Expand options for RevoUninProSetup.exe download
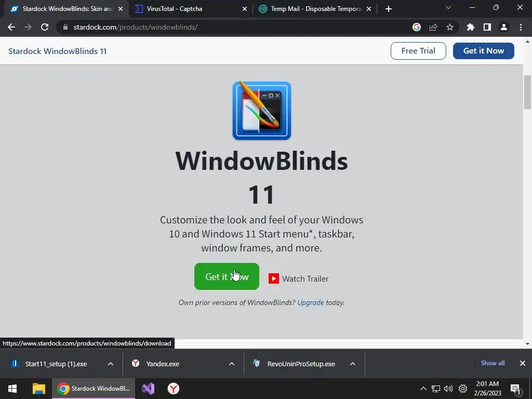 [353, 364]
